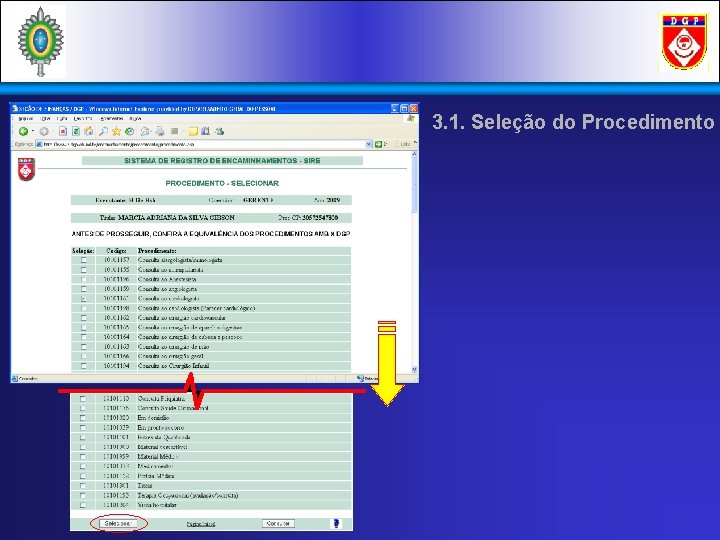Click the Consultar button
The image size is (720, 540).
click(278, 523)
